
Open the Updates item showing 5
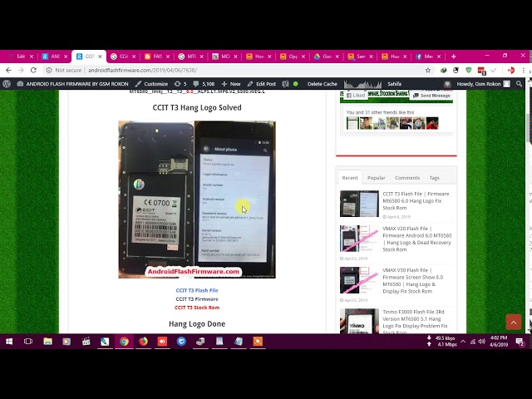[180, 84]
